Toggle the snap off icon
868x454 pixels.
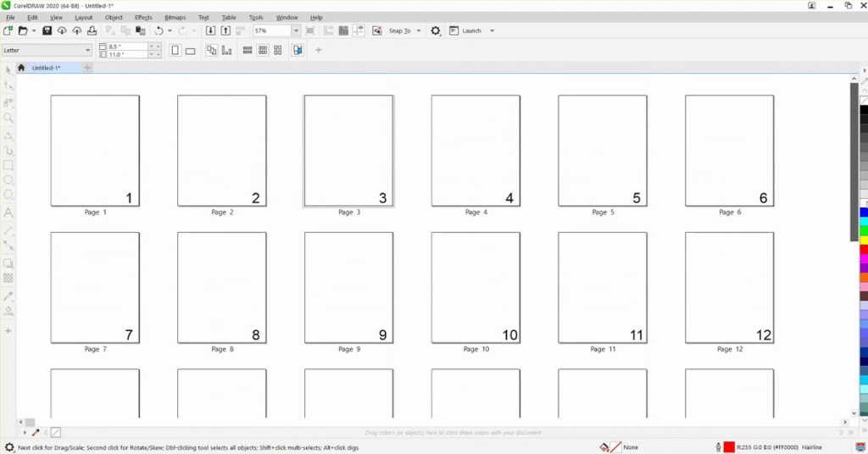click(x=377, y=31)
